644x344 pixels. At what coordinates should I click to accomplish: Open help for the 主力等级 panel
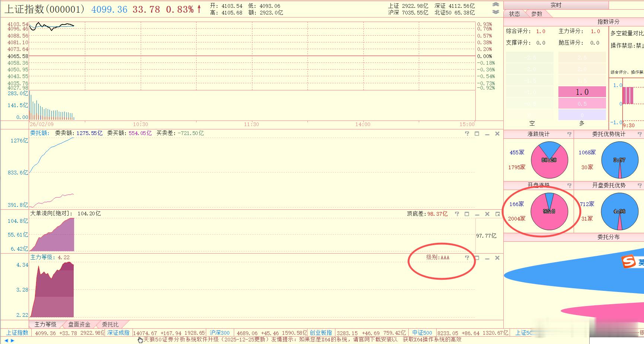pyautogui.click(x=467, y=258)
